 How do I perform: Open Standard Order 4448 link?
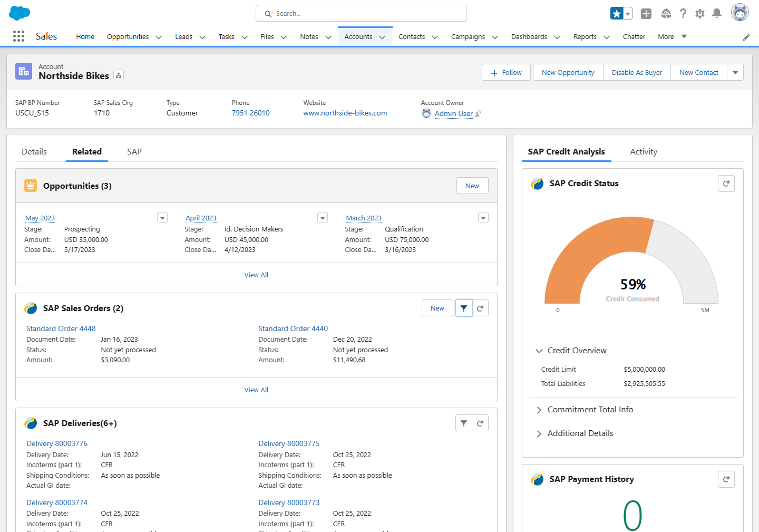(x=61, y=328)
